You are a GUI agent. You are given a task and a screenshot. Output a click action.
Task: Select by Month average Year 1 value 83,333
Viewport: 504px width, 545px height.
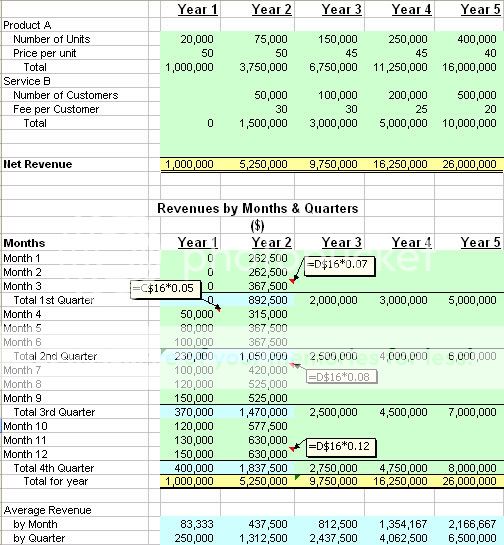[197, 524]
